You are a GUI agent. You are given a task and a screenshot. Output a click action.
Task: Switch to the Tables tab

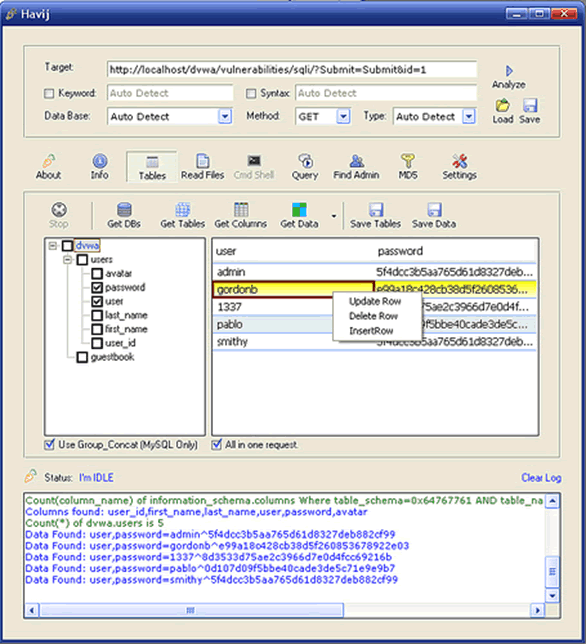[152, 166]
